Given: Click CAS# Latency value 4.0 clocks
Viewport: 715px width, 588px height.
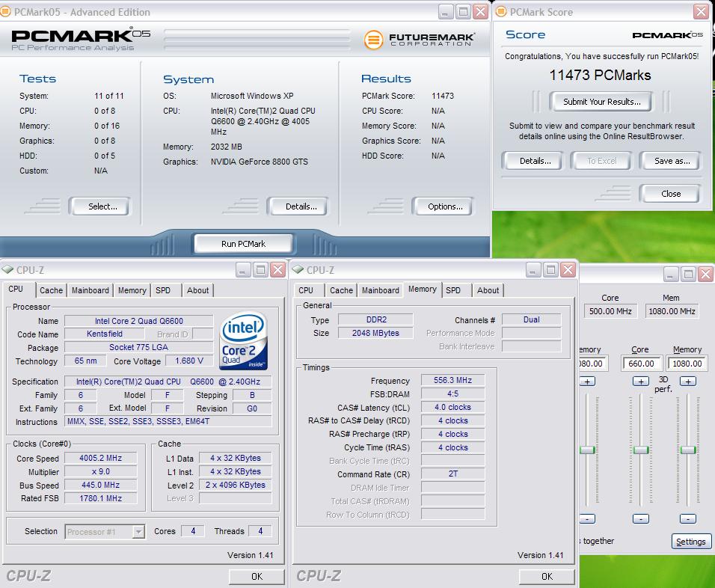Looking at the screenshot, I should pyautogui.click(x=452, y=407).
